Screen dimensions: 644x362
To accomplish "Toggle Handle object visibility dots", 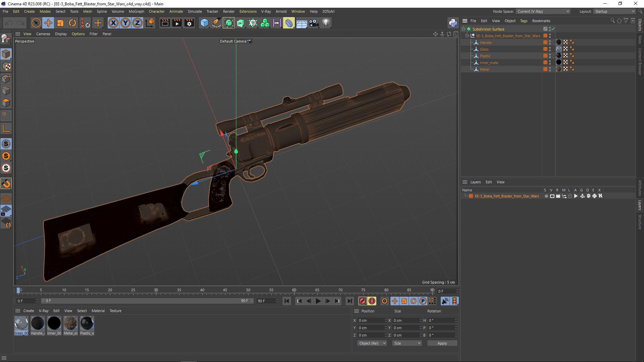I will point(550,42).
